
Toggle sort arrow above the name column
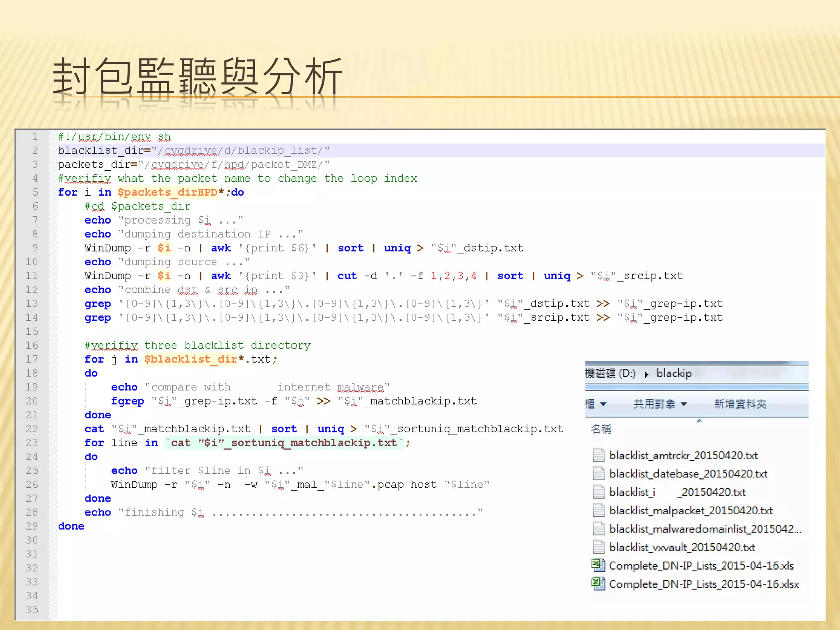coord(699,420)
